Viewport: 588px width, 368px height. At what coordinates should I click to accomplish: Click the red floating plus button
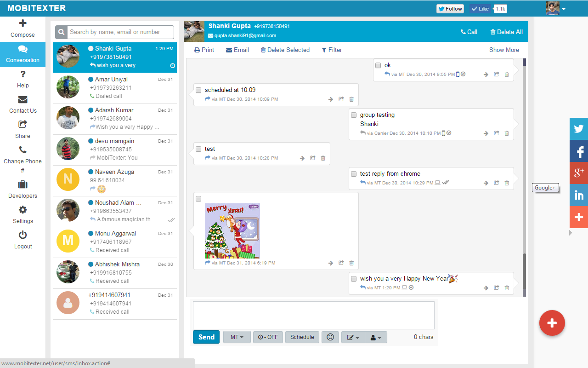(x=552, y=323)
